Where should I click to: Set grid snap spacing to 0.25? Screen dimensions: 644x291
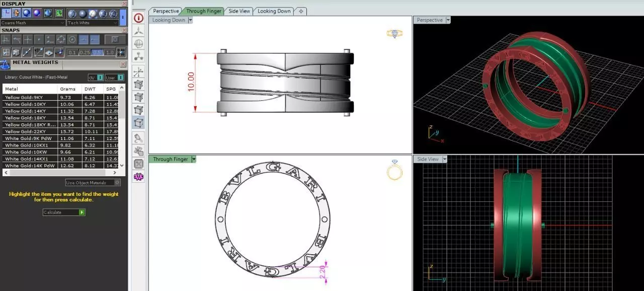tap(85, 52)
